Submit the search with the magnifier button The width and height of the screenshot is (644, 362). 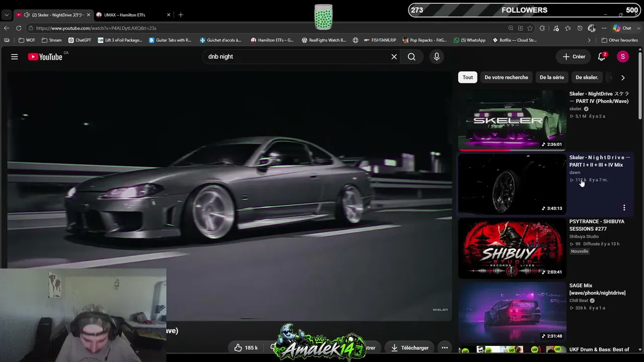click(412, 57)
